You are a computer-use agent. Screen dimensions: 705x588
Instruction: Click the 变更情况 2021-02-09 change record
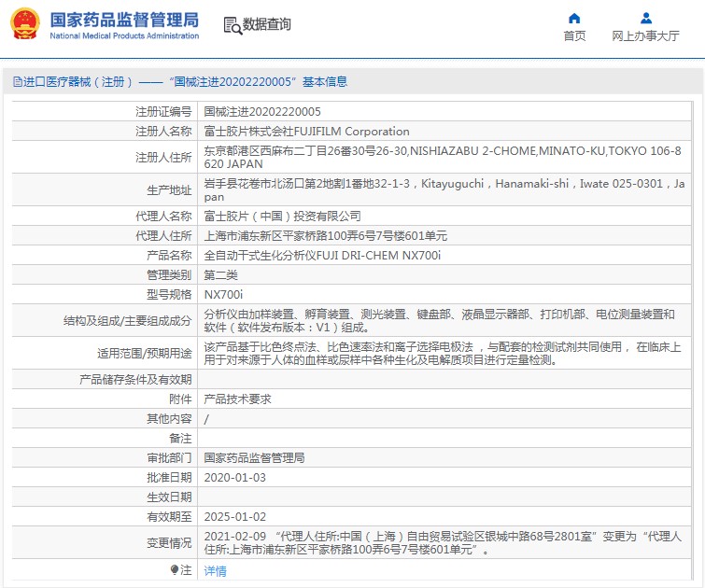[443, 542]
